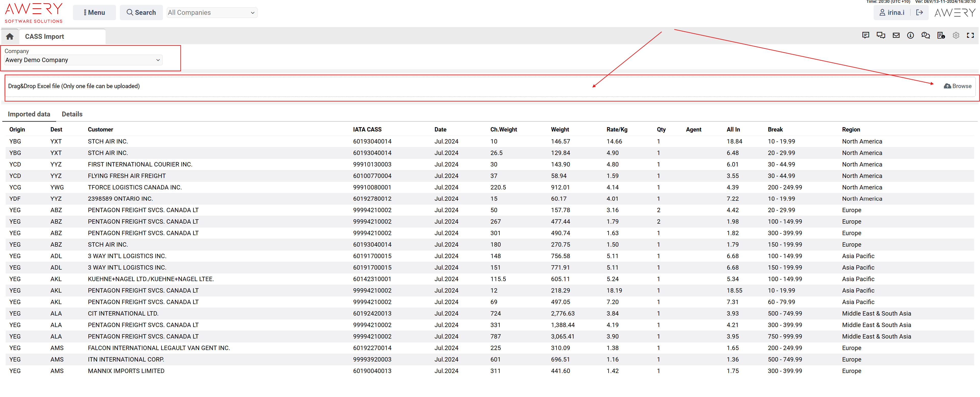Click IATA CASS number 99910130003

pyautogui.click(x=372, y=164)
